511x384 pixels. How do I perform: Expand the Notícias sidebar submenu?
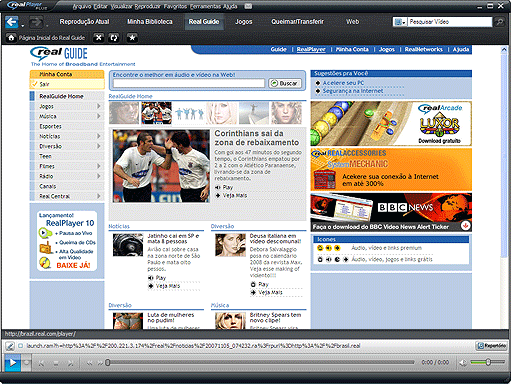[99, 136]
